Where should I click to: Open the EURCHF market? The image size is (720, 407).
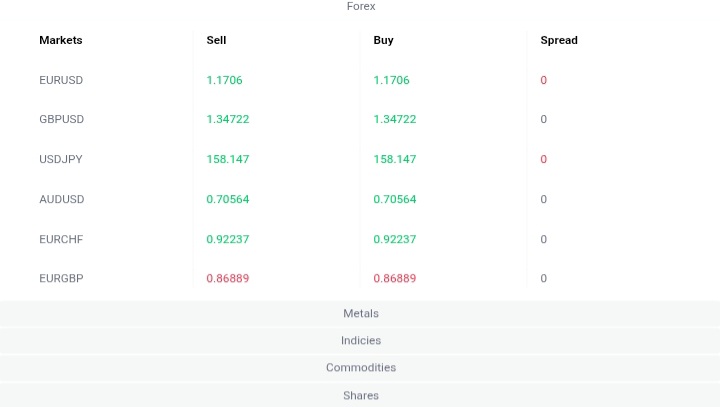pos(61,240)
